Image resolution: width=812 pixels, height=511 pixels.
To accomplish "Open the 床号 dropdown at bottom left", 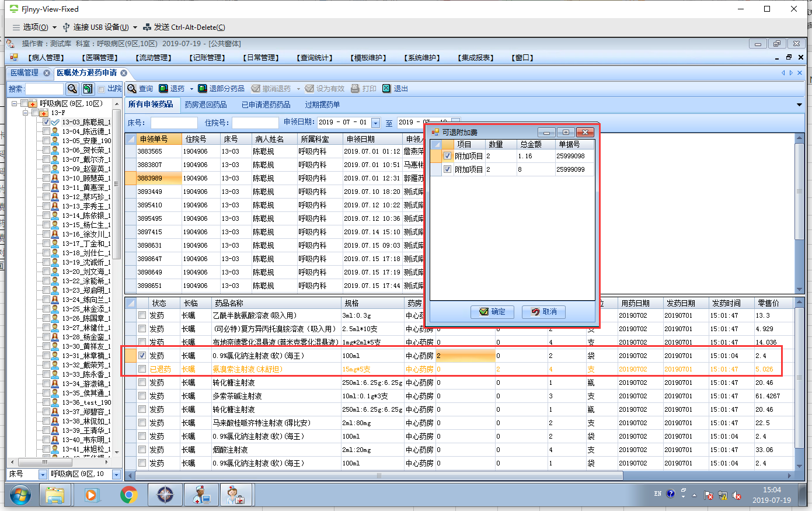I will 43,474.
